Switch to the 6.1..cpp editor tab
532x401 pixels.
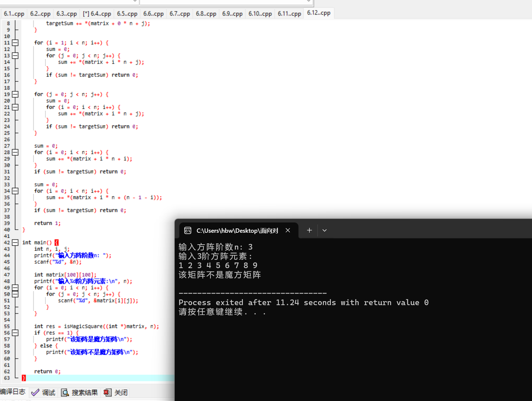coord(14,14)
